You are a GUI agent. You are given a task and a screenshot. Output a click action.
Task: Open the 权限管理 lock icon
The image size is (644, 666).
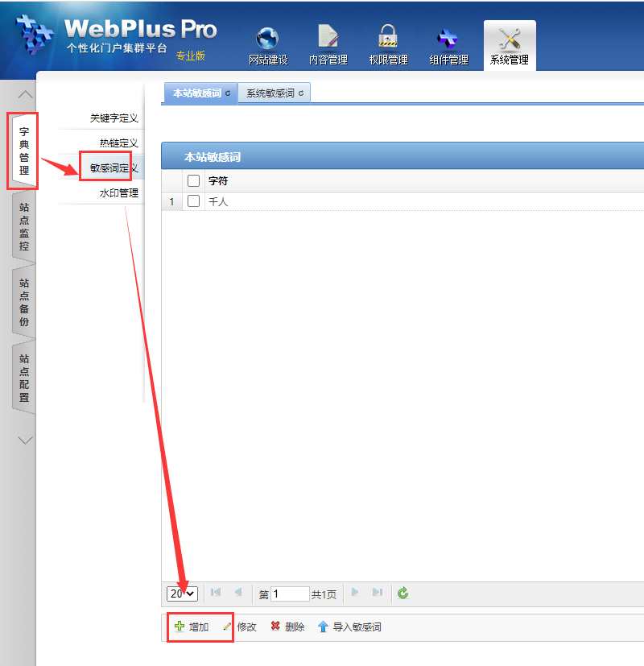click(388, 39)
